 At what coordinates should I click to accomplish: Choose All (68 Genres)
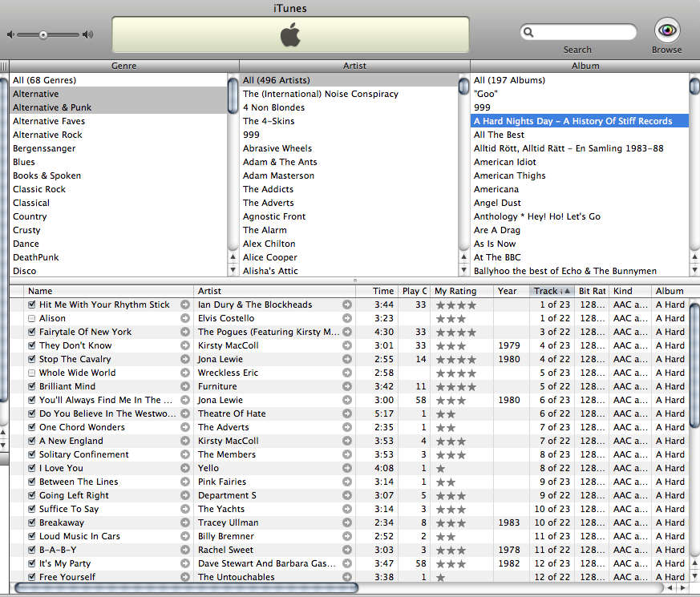coord(119,80)
